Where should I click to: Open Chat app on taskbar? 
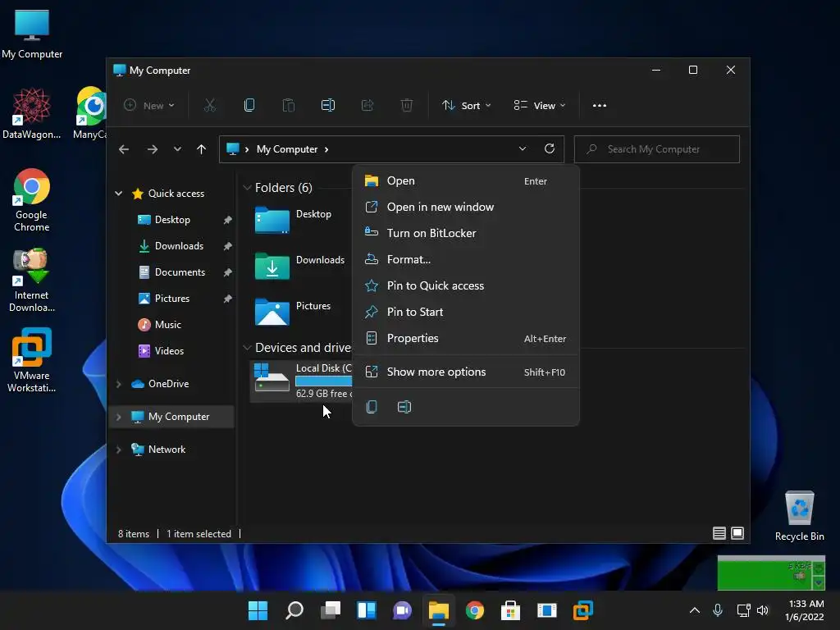click(x=402, y=610)
